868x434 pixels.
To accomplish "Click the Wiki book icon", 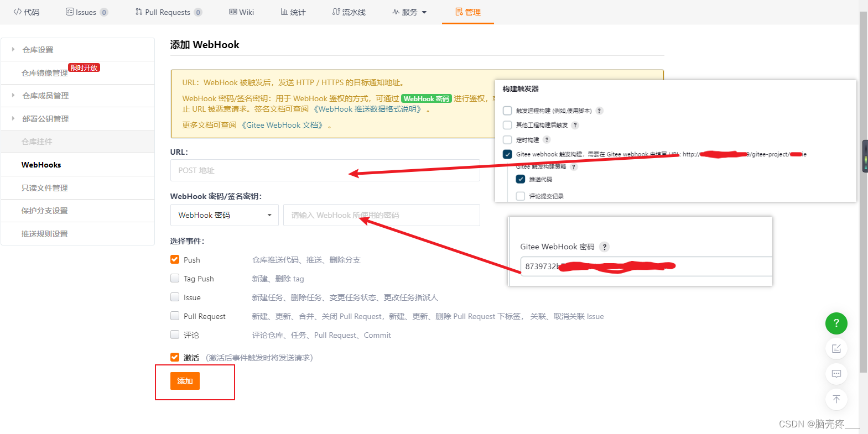I will pos(233,12).
